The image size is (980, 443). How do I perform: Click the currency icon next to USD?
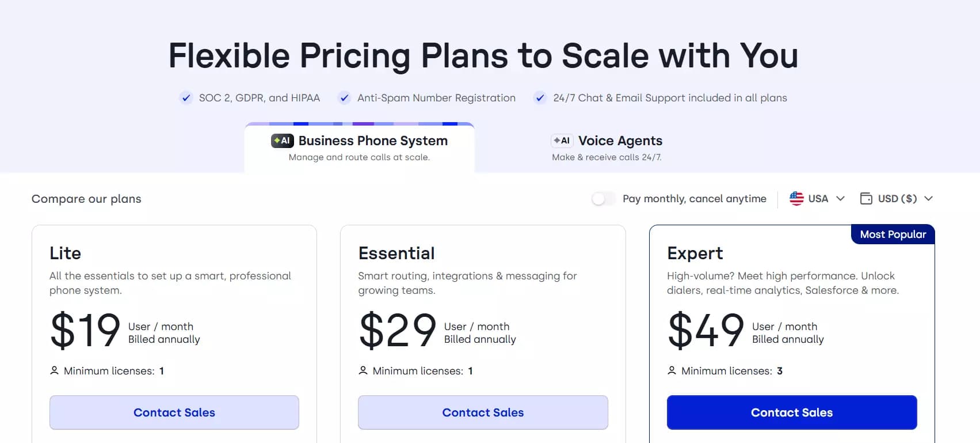point(865,198)
